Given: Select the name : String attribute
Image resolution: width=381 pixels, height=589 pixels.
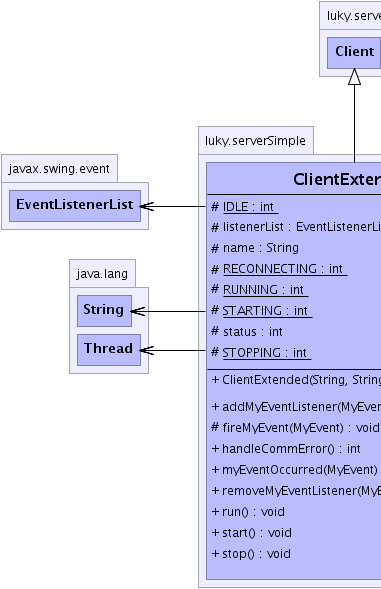Looking at the screenshot, I should point(255,248).
